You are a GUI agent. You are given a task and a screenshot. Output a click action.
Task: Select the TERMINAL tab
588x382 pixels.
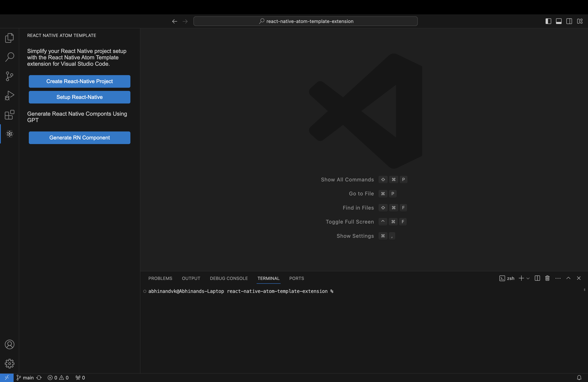pyautogui.click(x=268, y=278)
